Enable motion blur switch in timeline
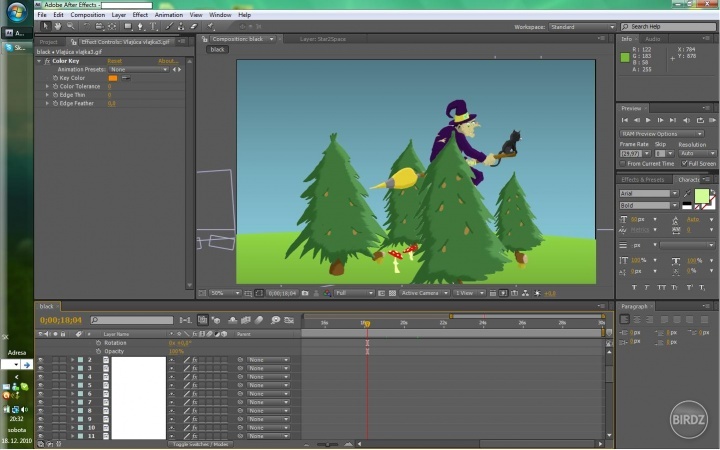This screenshot has height=450, width=720. coord(259,320)
